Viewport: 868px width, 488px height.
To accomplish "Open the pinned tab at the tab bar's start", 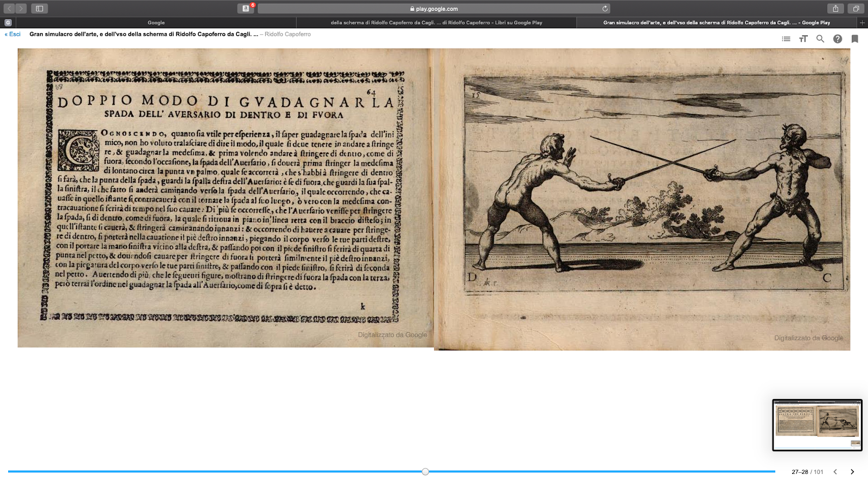I will pyautogui.click(x=8, y=23).
